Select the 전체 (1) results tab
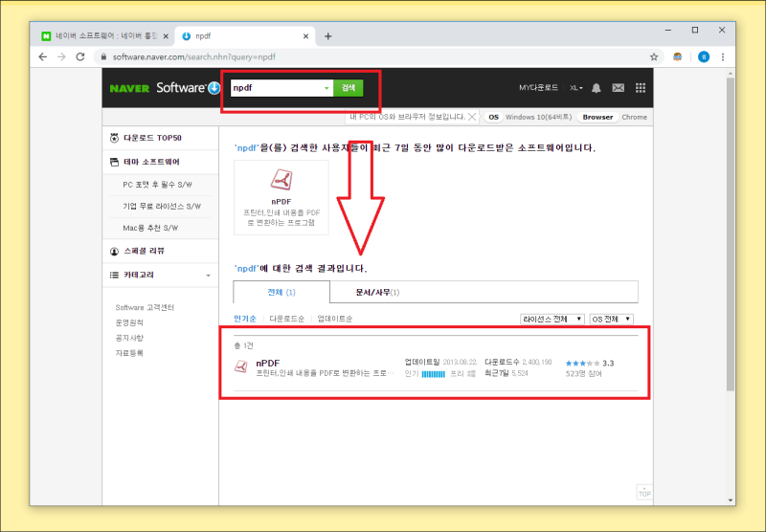 tap(282, 293)
